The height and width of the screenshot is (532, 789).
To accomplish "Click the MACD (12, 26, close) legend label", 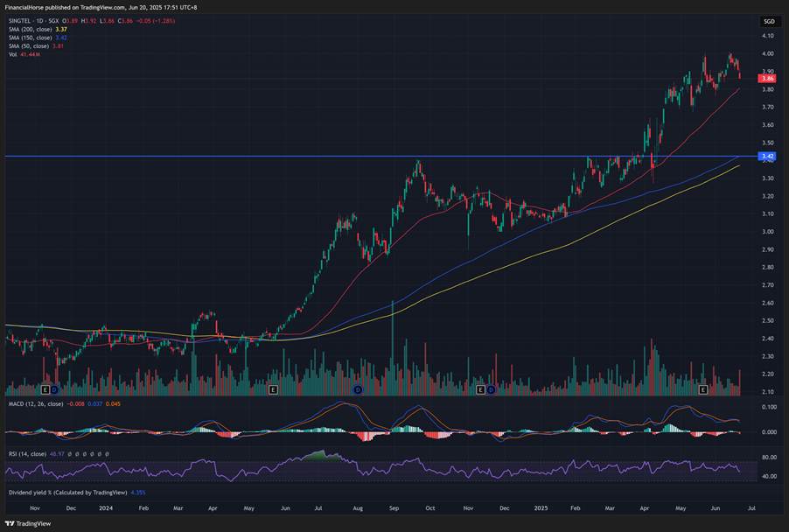I will point(36,403).
